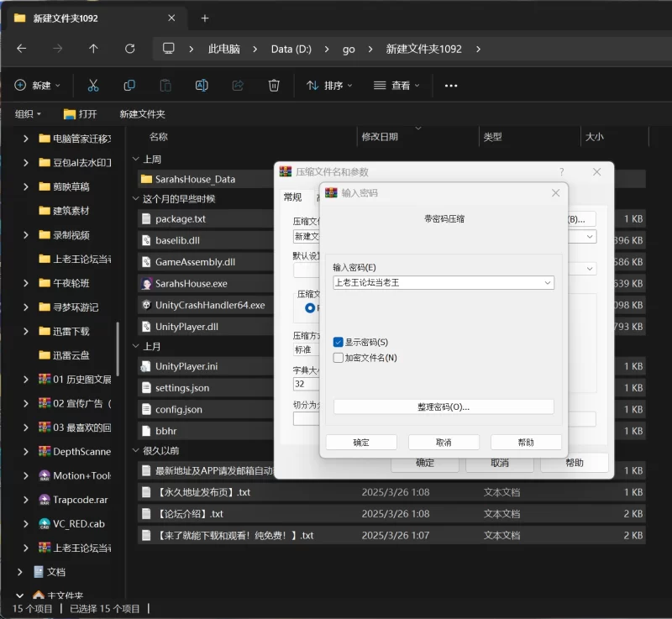672x619 pixels.
Task: Expand the 剪映草稿 folder in sidebar
Action: (x=26, y=186)
